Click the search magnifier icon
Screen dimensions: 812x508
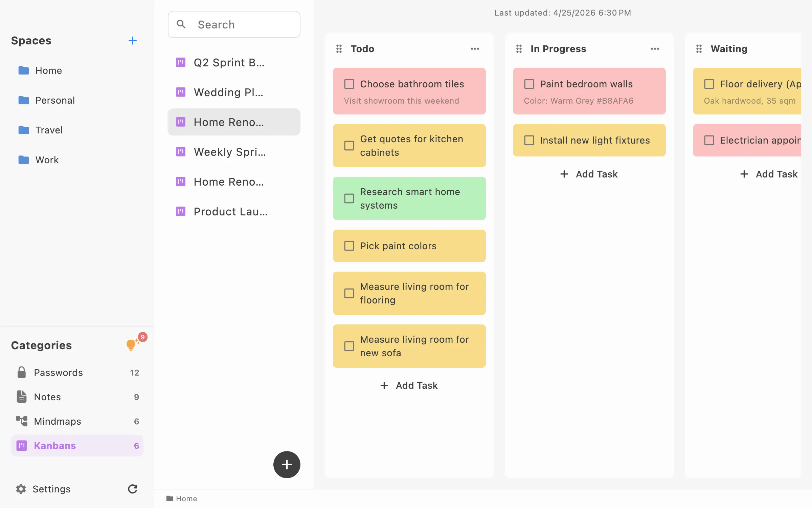click(x=181, y=24)
